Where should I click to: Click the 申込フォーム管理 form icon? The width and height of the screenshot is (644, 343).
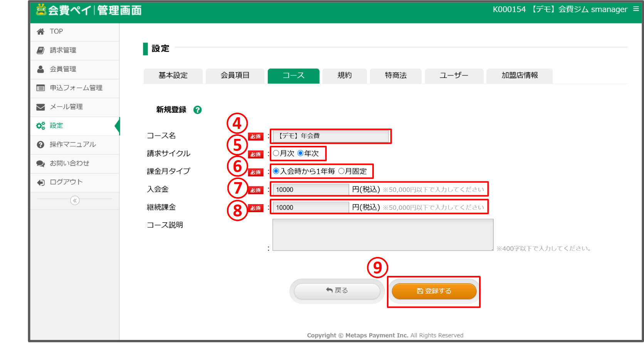(x=40, y=88)
